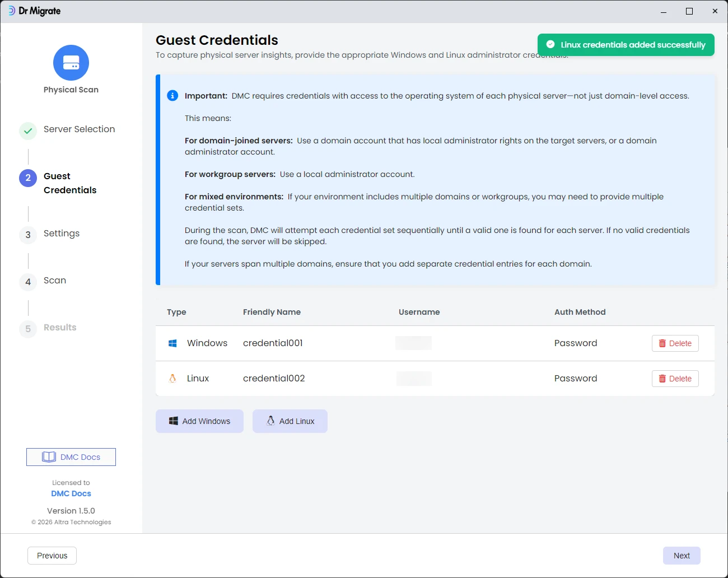Image resolution: width=728 pixels, height=578 pixels.
Task: Click the step 5 Results number circle
Action: pos(28,329)
